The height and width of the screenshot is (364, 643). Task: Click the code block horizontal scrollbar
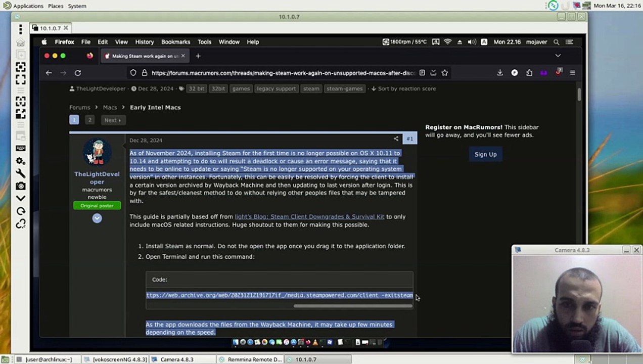coord(353,305)
